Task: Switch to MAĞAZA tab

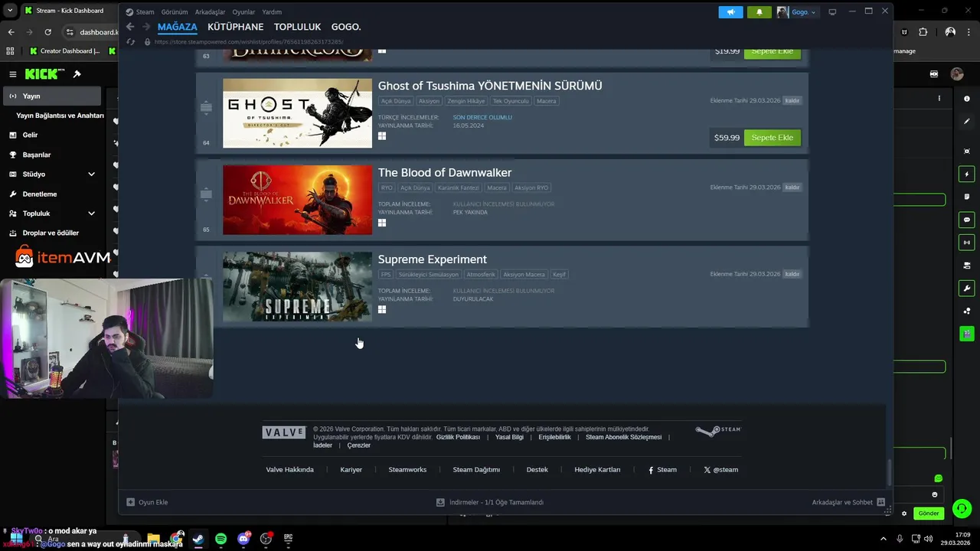Action: [x=178, y=27]
